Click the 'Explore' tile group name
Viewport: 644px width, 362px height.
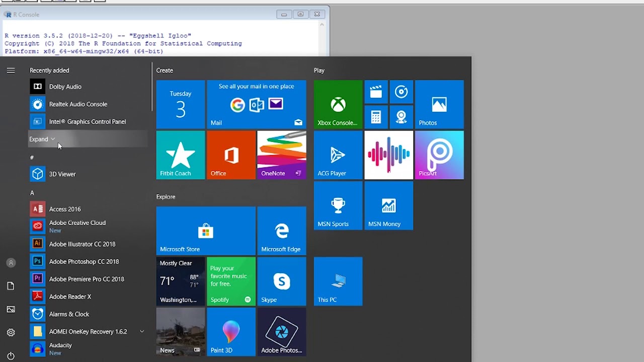coord(166,197)
